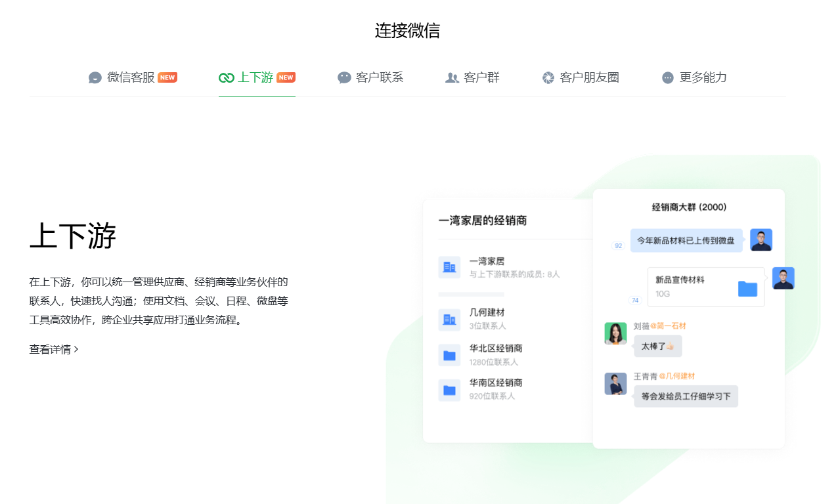The height and width of the screenshot is (504, 838).
Task: Click the 连接微信 heading
Action: click(407, 31)
